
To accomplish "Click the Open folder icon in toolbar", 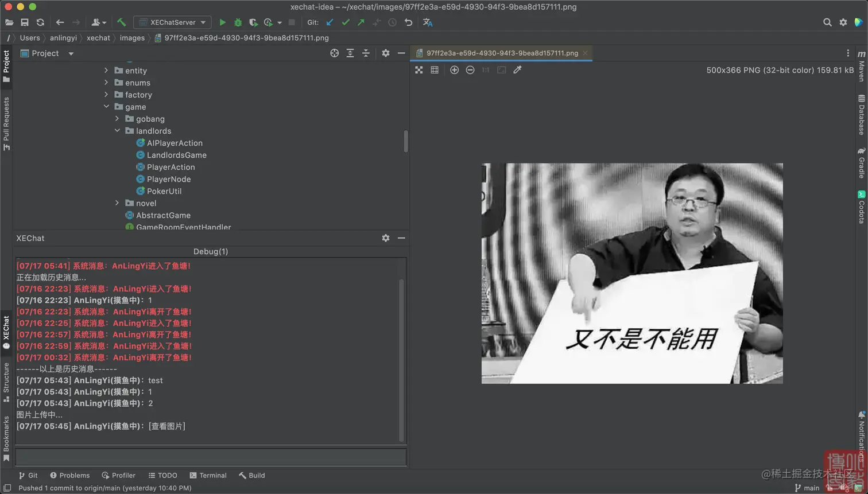I will coord(9,22).
